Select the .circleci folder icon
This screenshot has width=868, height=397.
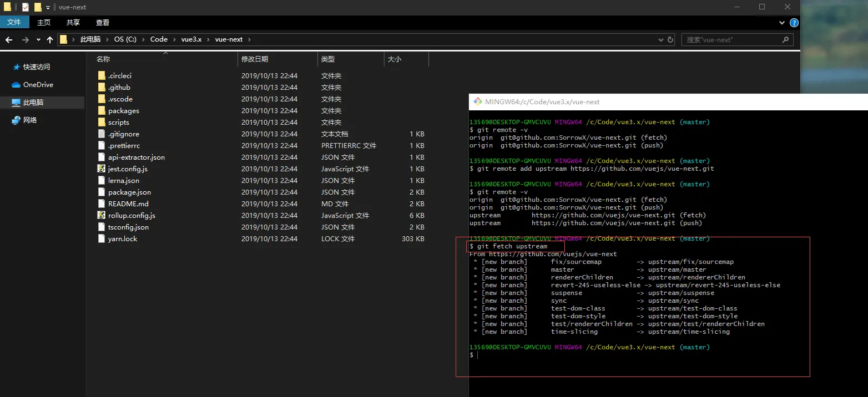[101, 75]
